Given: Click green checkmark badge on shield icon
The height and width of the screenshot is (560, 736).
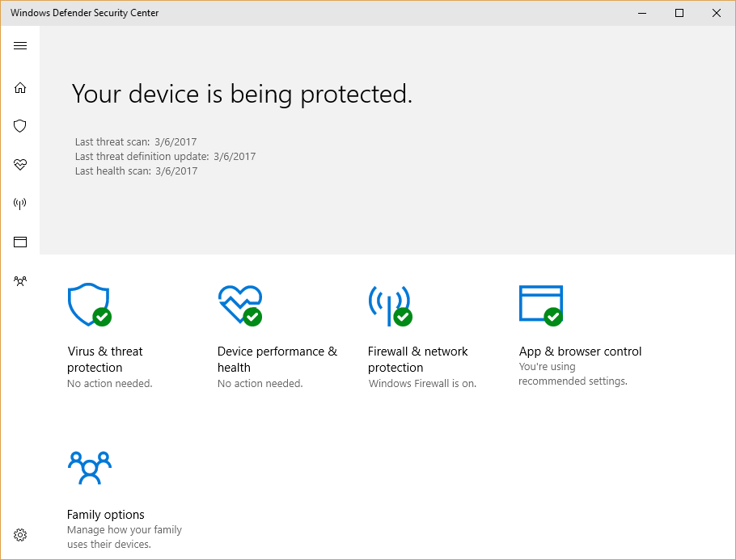Looking at the screenshot, I should coord(102,317).
